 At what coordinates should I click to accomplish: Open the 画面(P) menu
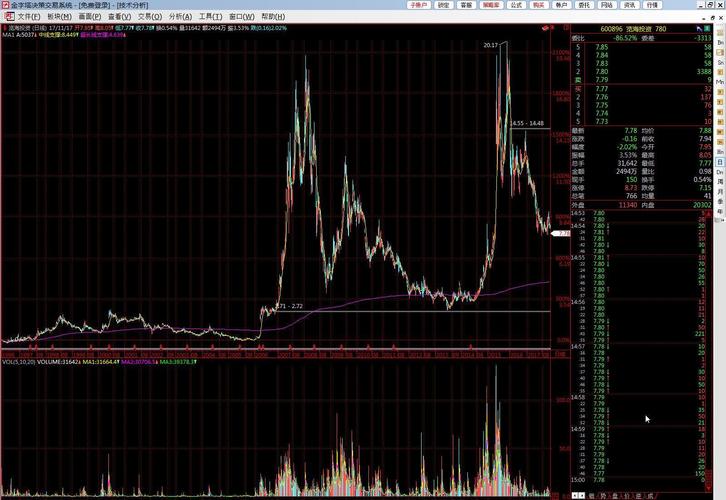[89, 17]
